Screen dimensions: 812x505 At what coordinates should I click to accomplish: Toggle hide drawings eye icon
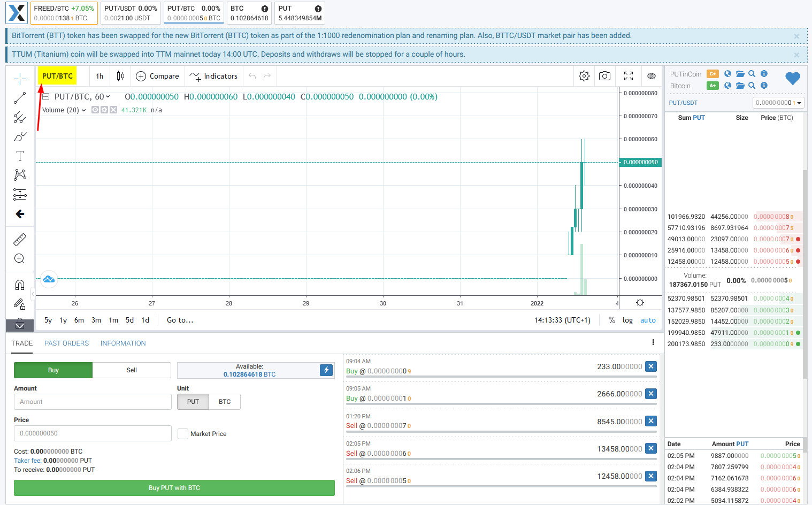coord(652,76)
